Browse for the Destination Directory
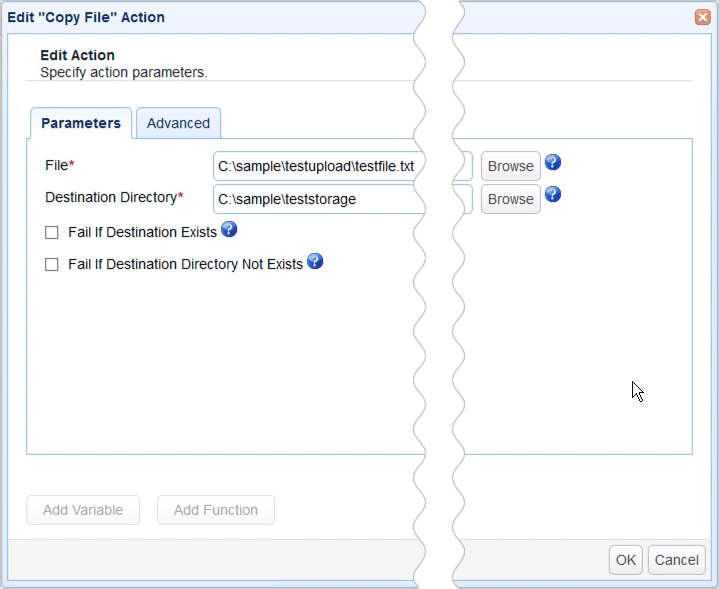719x589 pixels. [x=510, y=199]
